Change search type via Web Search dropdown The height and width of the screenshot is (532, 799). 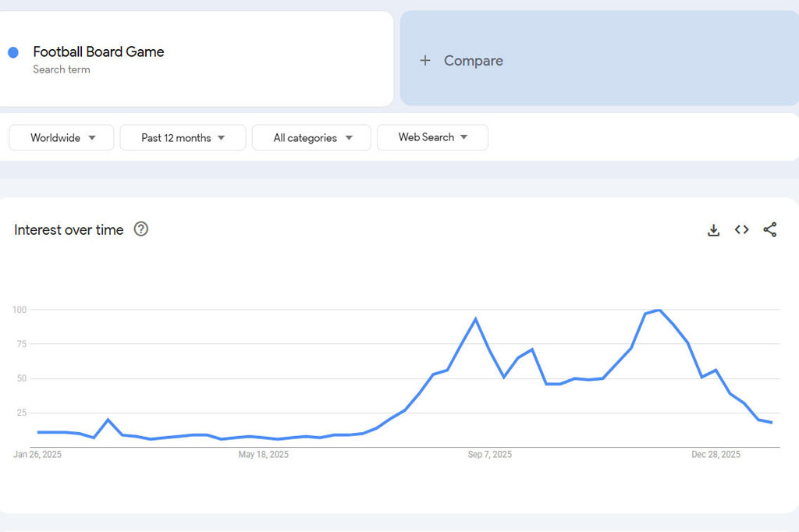[x=432, y=137]
